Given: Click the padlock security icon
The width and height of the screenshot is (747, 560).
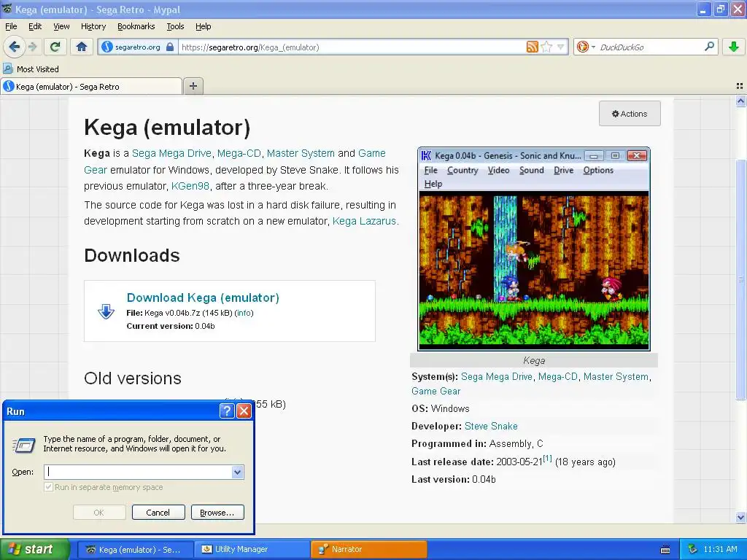Looking at the screenshot, I should coord(169,47).
